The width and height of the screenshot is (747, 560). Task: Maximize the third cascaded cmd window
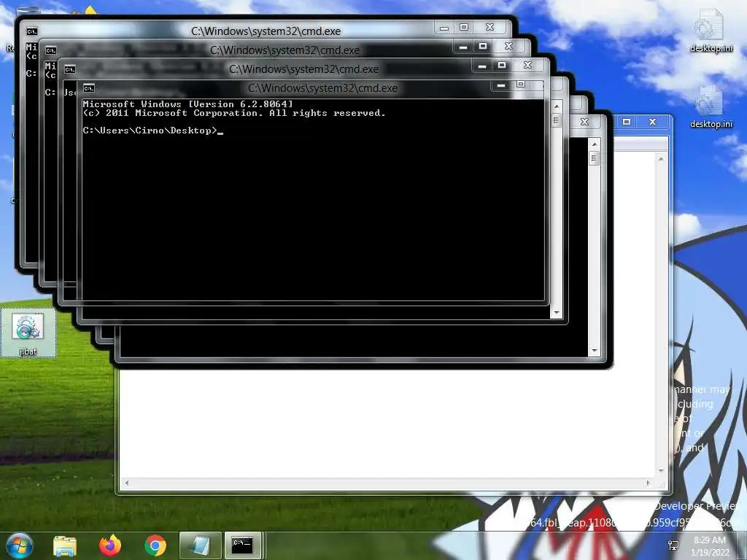pos(502,65)
